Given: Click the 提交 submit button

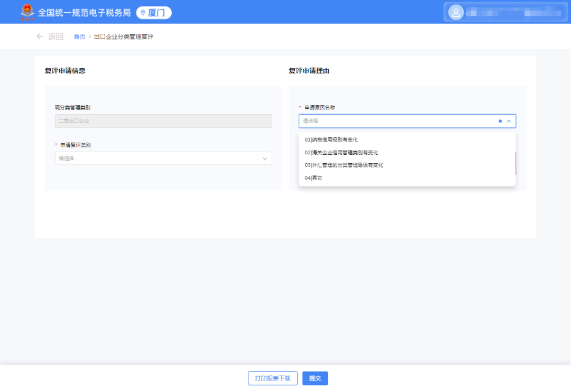Looking at the screenshot, I should (315, 378).
